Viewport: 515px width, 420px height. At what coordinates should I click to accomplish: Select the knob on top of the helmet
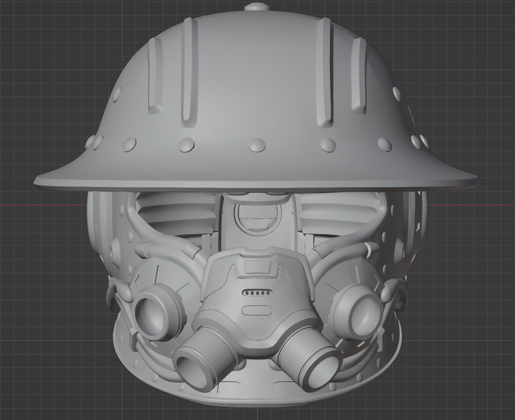click(x=257, y=7)
